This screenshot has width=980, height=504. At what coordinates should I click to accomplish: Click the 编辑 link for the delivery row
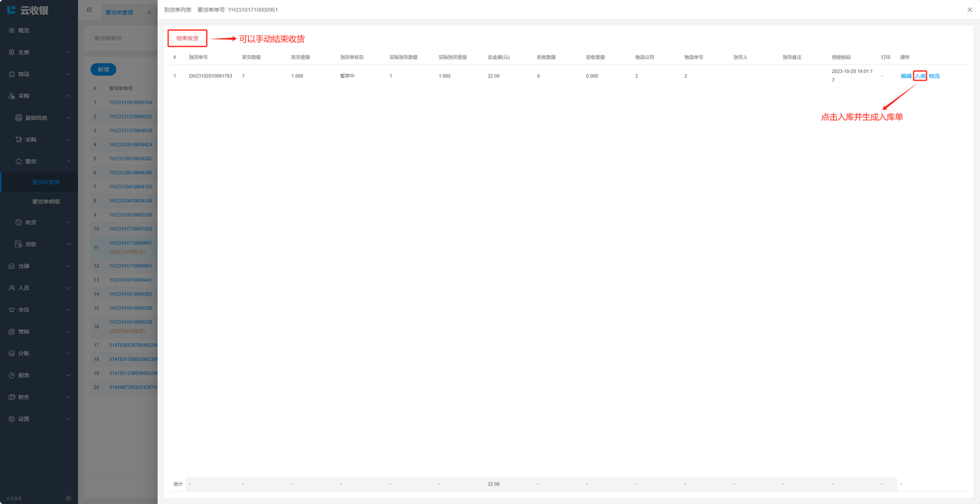(x=906, y=76)
